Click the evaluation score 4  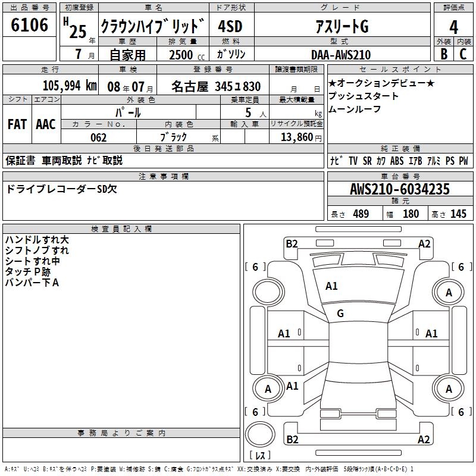tap(454, 27)
